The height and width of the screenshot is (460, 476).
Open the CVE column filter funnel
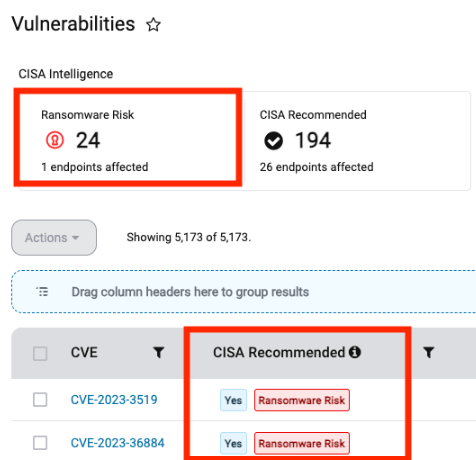[x=159, y=352]
